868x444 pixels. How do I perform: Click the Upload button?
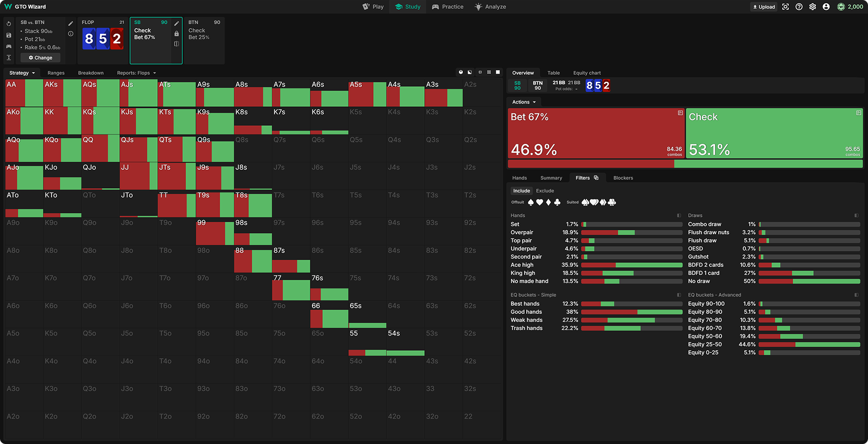coord(764,7)
